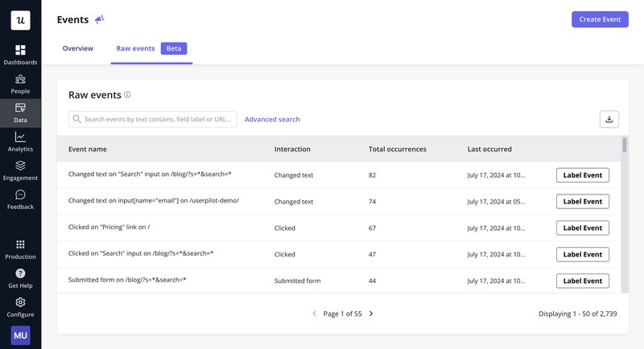The width and height of the screenshot is (644, 349).
Task: Click the table's vertical scrollbar
Action: pos(625,146)
